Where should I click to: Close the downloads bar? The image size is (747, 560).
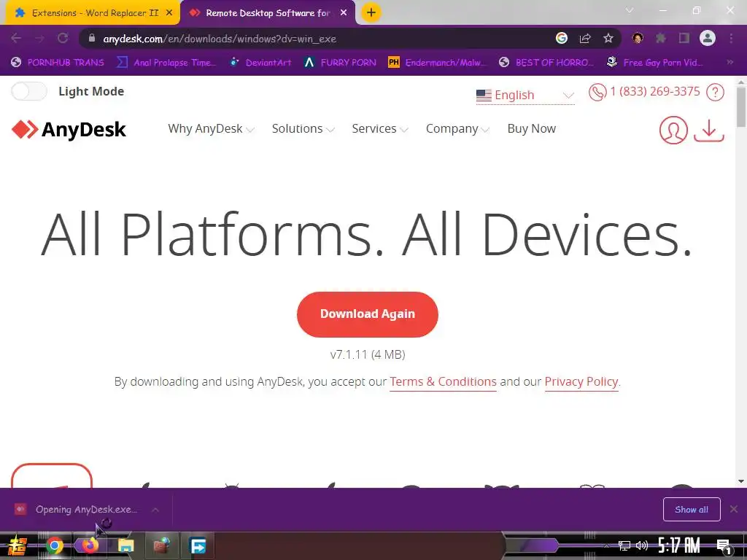tap(734, 510)
